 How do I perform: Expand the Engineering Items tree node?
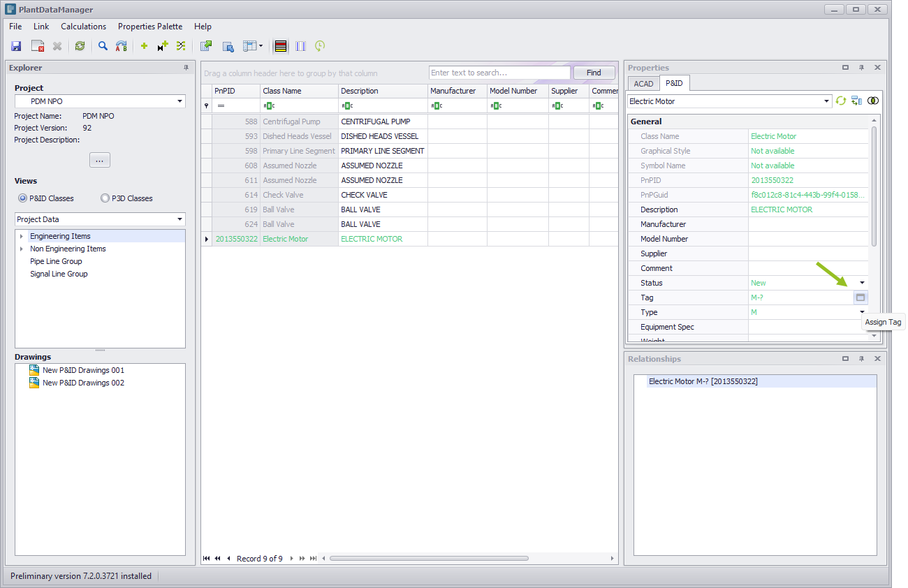(22, 237)
